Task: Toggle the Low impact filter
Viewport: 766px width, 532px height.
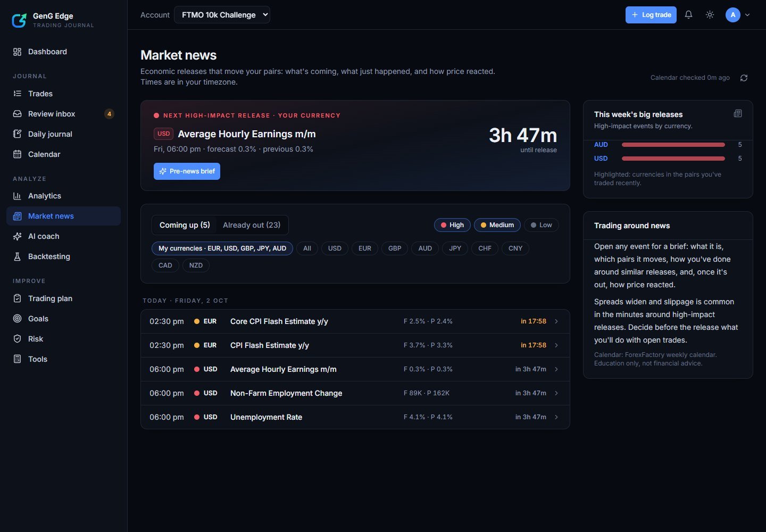Action: pos(542,225)
